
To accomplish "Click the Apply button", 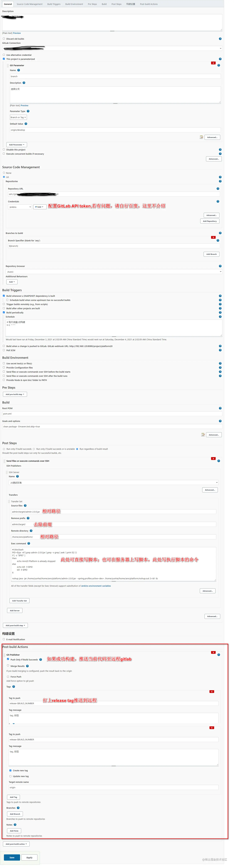I will (x=30, y=858).
